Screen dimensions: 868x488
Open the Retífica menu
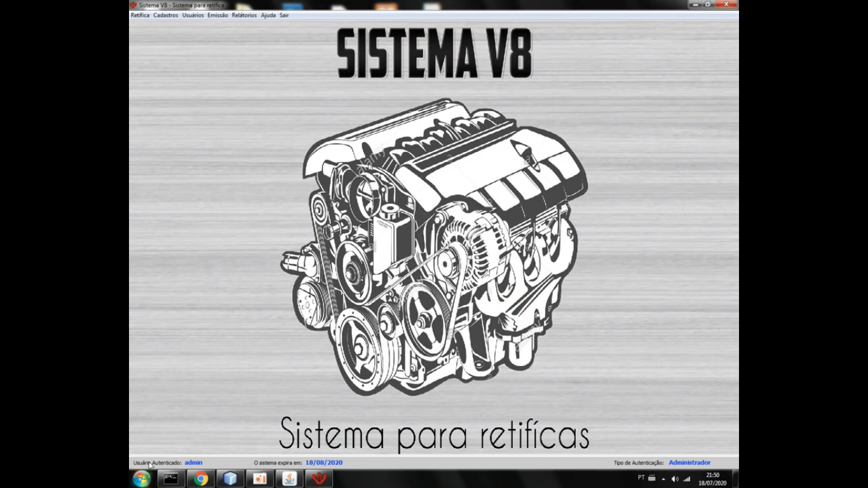coord(140,15)
